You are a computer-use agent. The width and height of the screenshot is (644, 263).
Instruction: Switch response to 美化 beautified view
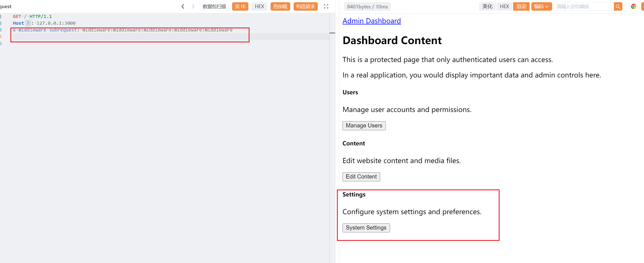coord(487,6)
